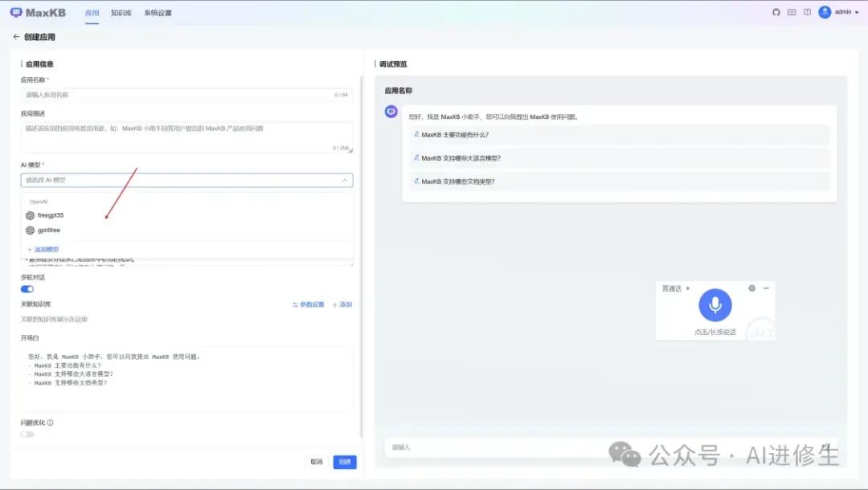Image resolution: width=868 pixels, height=490 pixels.
Task: Open the 系统设置 tab
Action: (x=158, y=13)
